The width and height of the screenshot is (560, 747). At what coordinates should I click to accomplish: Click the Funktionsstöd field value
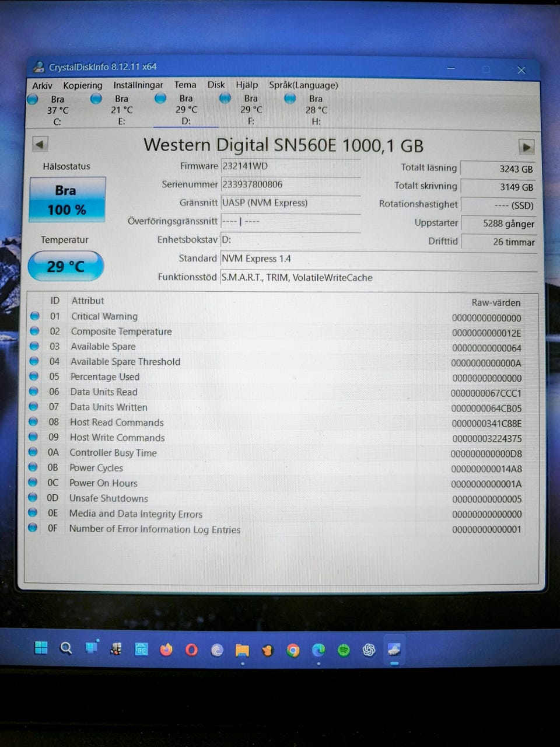(x=378, y=278)
